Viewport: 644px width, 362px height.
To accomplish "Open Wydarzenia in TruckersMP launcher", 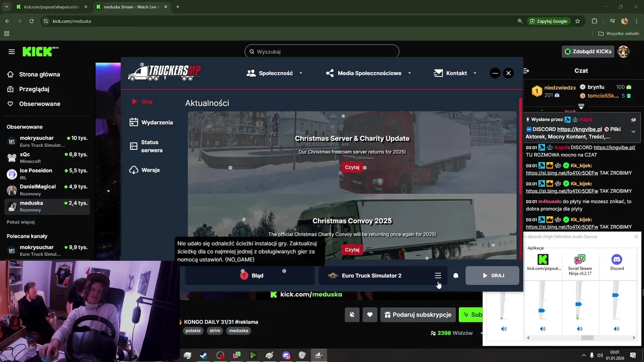I will pyautogui.click(x=151, y=122).
